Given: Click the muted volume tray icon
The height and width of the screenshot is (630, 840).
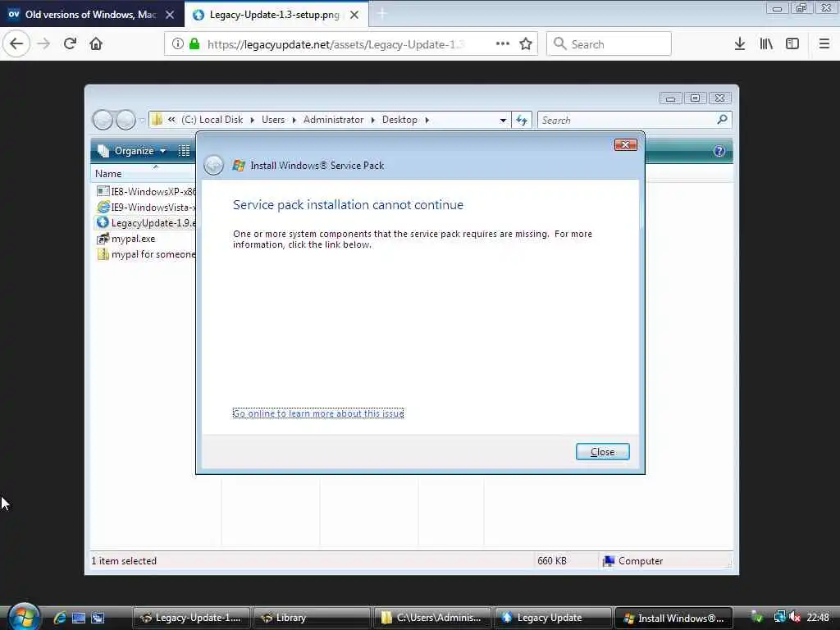Looking at the screenshot, I should [794, 618].
